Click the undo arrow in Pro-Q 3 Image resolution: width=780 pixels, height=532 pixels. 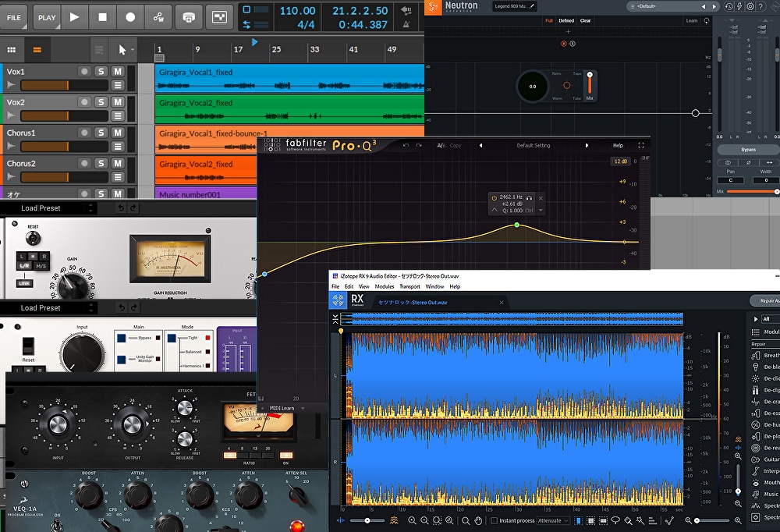tap(406, 145)
